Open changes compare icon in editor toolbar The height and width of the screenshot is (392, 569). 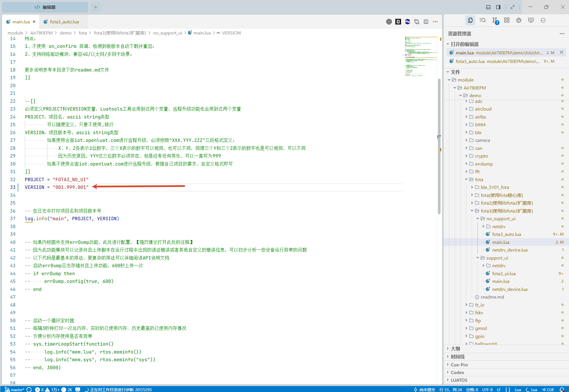click(417, 22)
